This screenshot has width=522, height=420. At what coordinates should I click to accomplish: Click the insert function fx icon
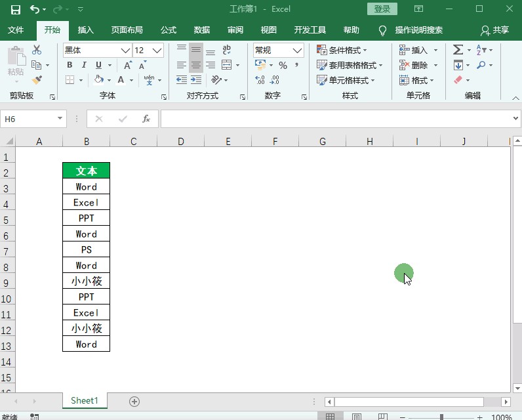pos(146,119)
